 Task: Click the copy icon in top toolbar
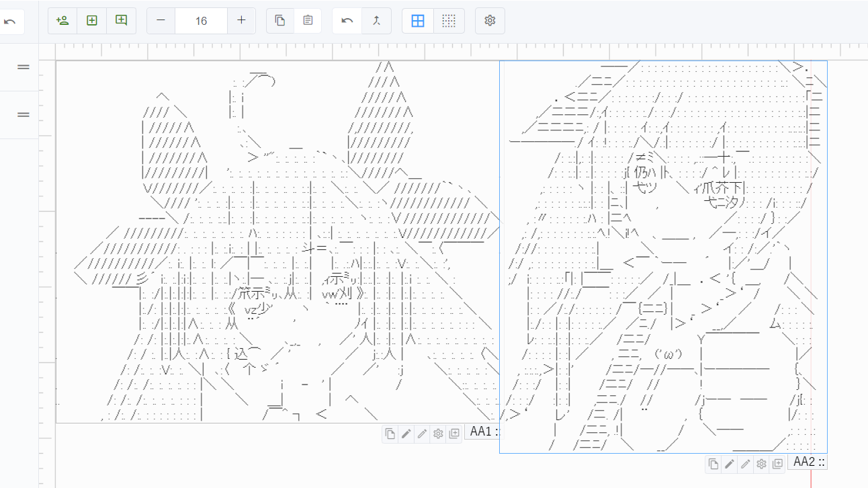tap(280, 21)
